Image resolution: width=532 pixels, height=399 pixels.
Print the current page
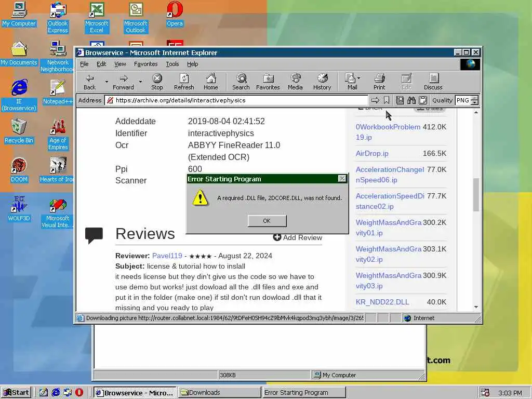pos(379,82)
